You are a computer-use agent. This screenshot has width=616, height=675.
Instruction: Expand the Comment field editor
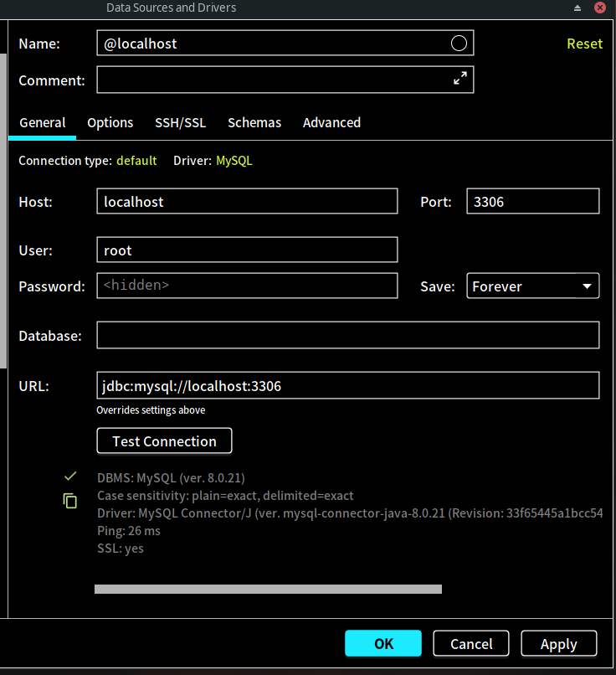459,78
